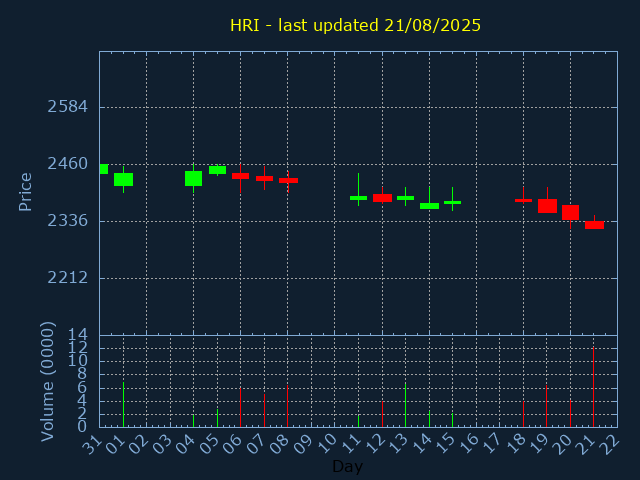Click the day axis label 22

[609, 444]
